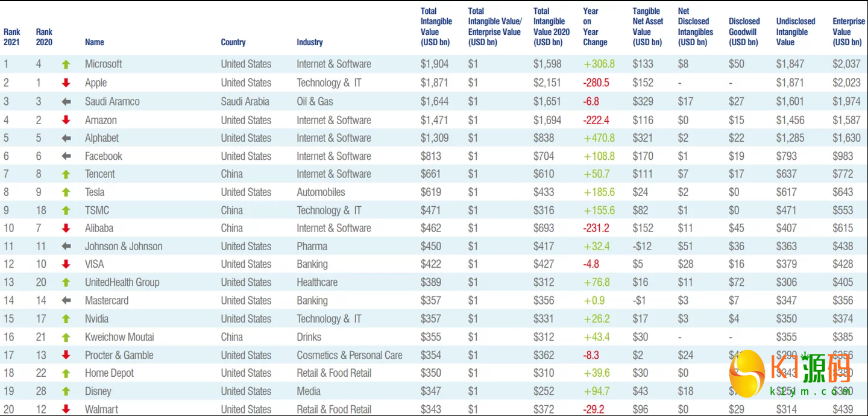
Task: Click the "Industry" column header
Action: point(310,42)
